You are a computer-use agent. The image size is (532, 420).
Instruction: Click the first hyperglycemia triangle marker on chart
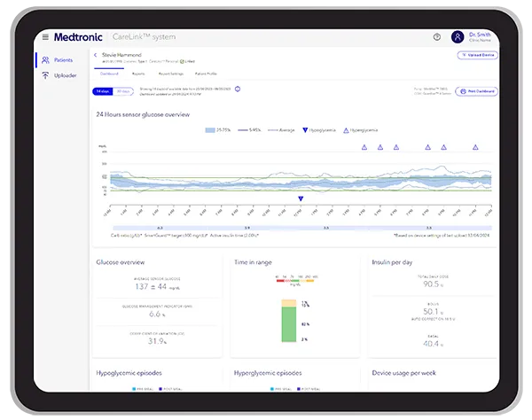click(x=364, y=147)
